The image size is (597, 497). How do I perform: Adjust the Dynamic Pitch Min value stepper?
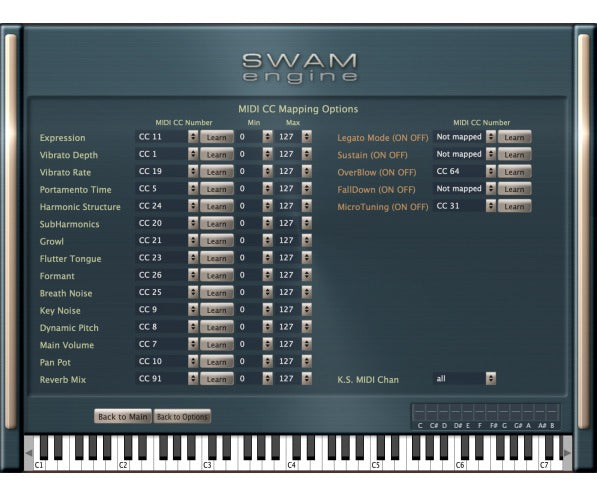(268, 327)
